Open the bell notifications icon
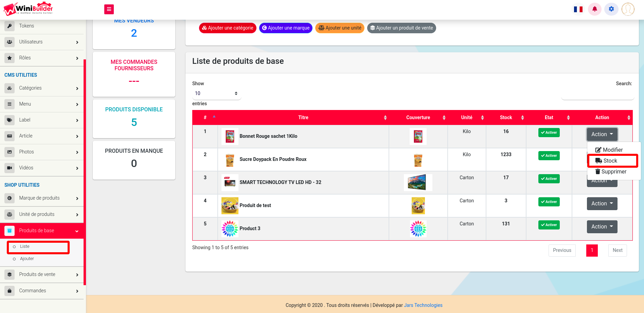This screenshot has width=644, height=313. tap(595, 9)
